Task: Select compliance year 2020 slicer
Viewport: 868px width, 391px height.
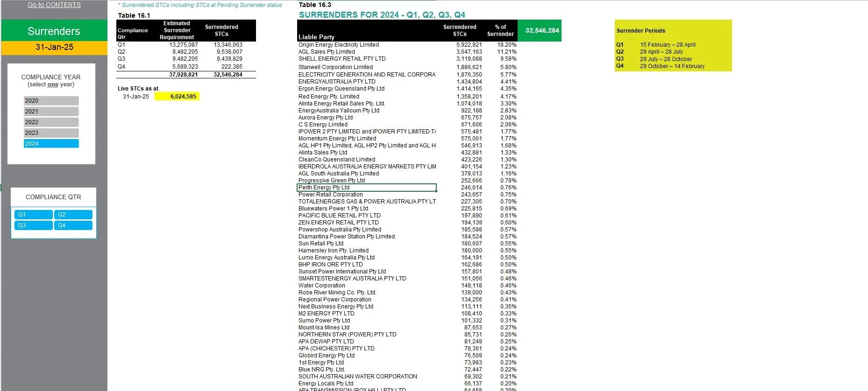Action: click(51, 101)
